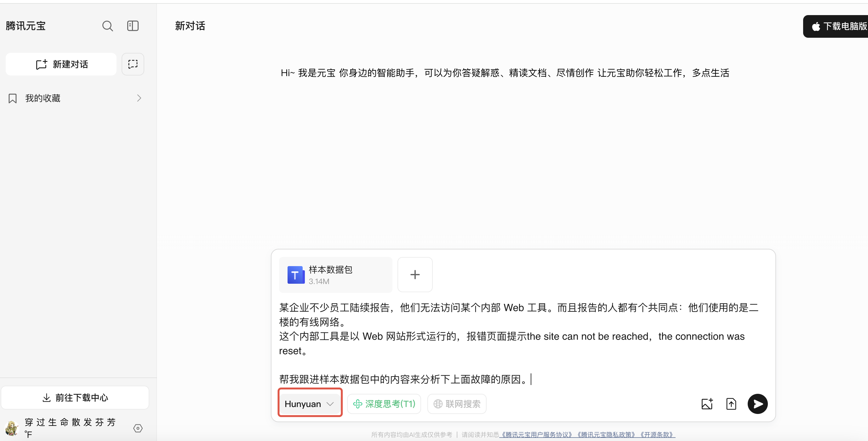Collapse sidebar with panel toggle icon

[133, 26]
